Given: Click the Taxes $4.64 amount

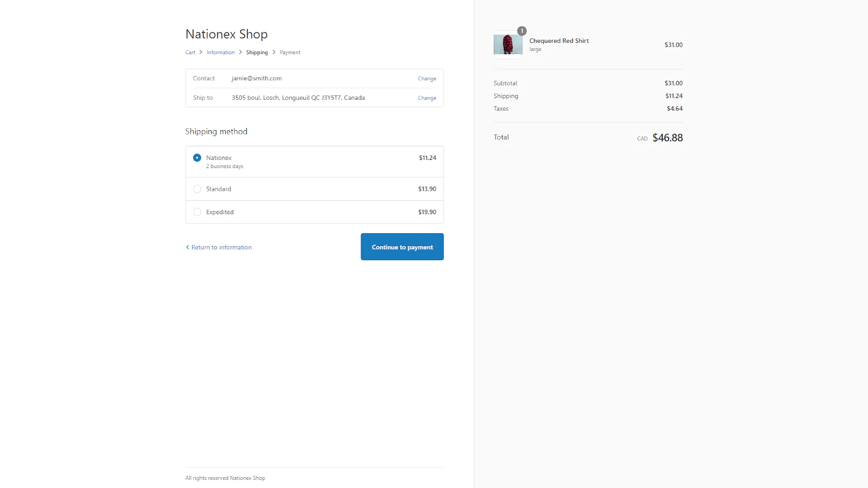Looking at the screenshot, I should click(675, 108).
